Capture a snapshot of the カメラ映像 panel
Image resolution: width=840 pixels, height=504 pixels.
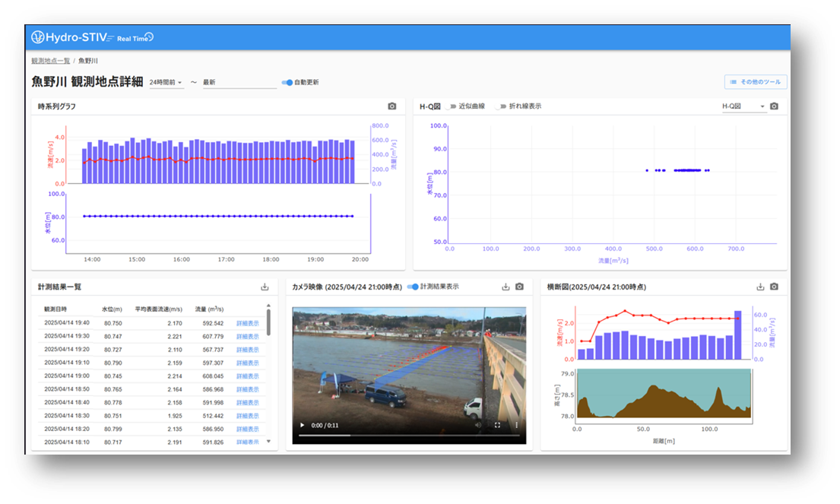520,287
